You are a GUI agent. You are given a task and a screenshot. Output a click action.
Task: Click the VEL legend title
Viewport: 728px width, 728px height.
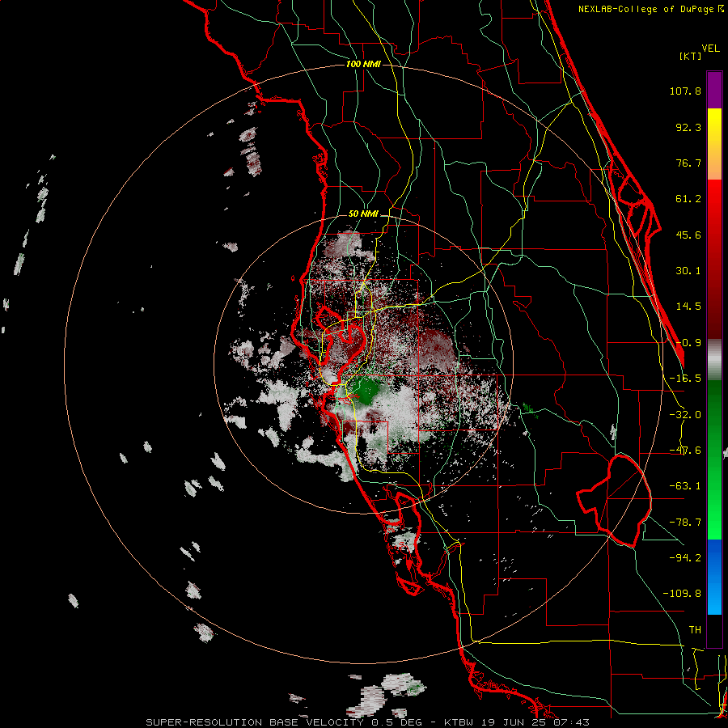click(x=710, y=49)
